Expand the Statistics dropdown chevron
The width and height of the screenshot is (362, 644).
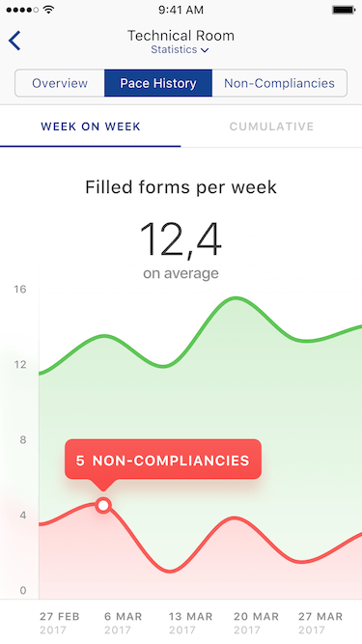[205, 50]
